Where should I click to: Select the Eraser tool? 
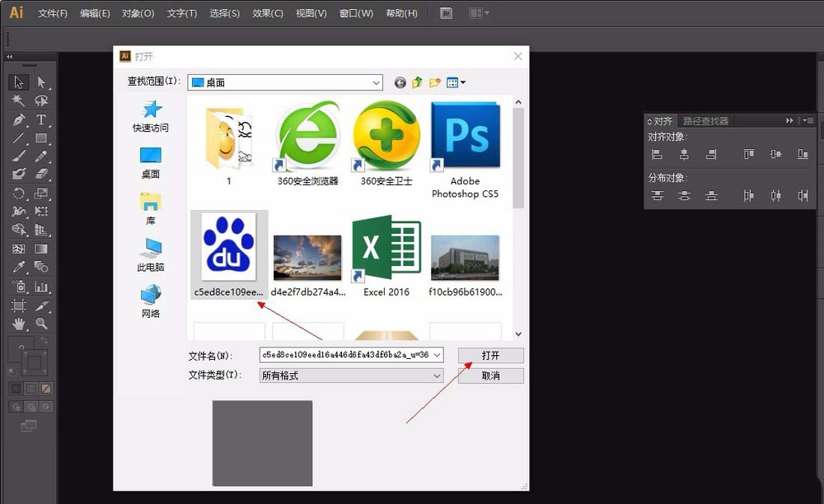click(x=41, y=175)
